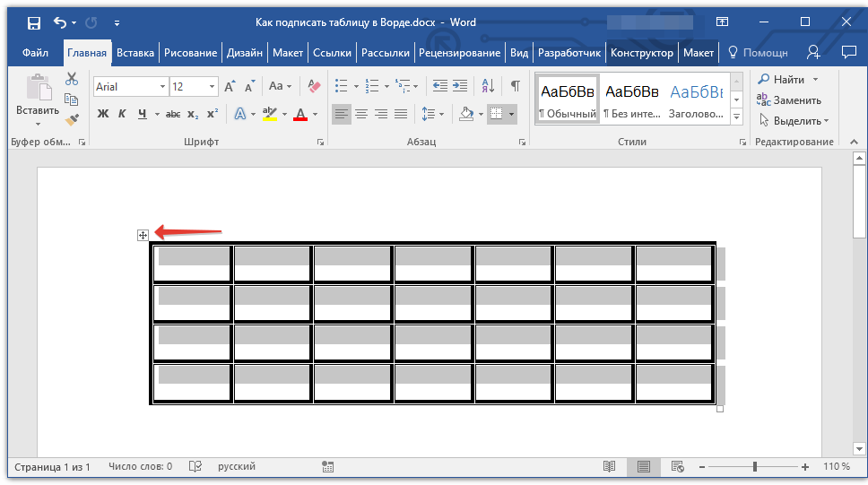Select the Обычный style thumbnail
868x485 pixels.
tap(567, 99)
